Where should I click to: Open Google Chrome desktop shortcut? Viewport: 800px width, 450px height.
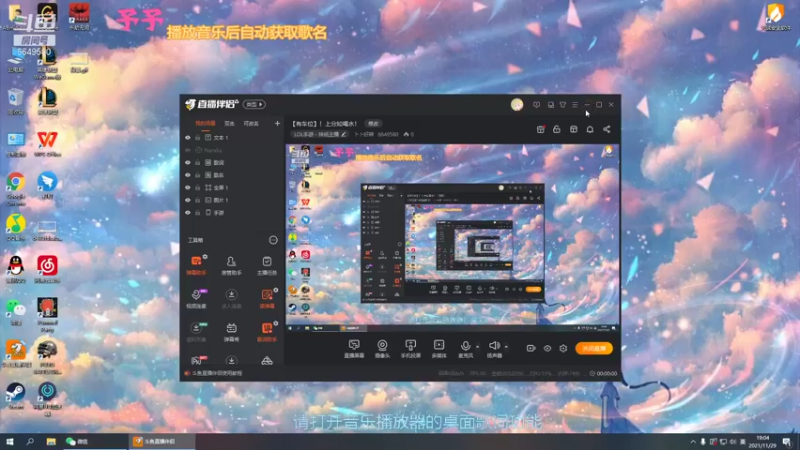point(16,188)
